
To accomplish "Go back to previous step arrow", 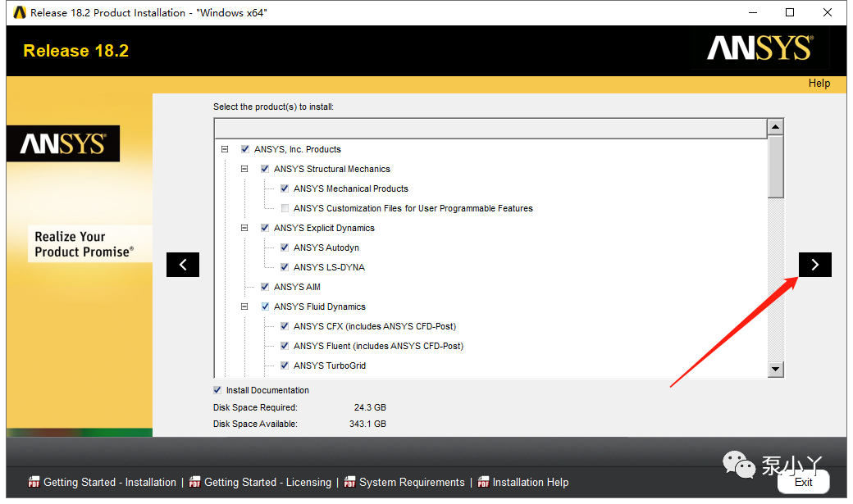I will tap(183, 265).
